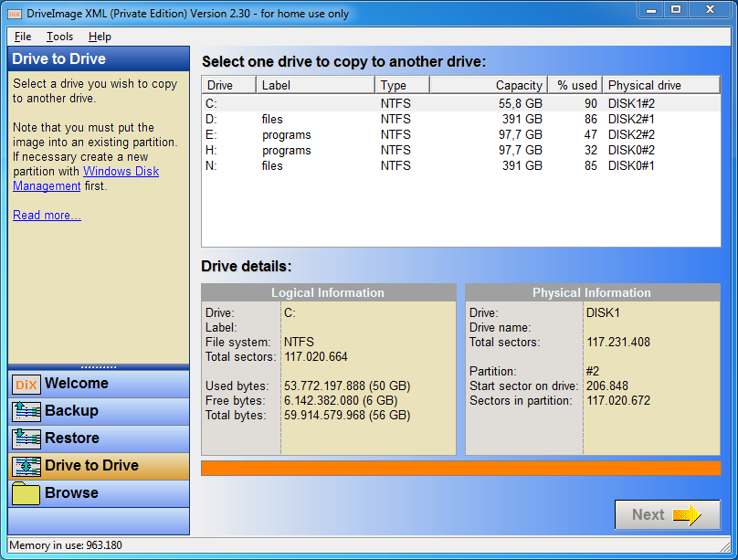Click the yellow arrow on Next button
Image resolution: width=738 pixels, height=560 pixels.
[687, 515]
